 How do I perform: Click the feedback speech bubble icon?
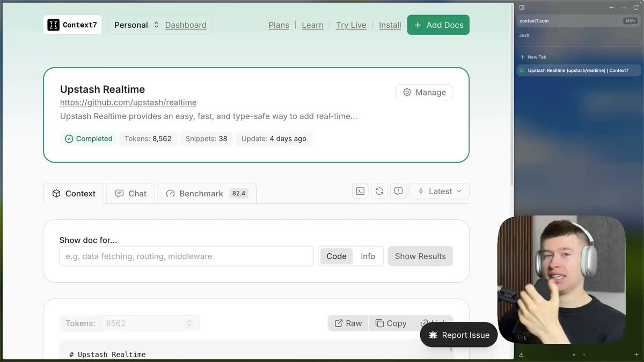[398, 191]
